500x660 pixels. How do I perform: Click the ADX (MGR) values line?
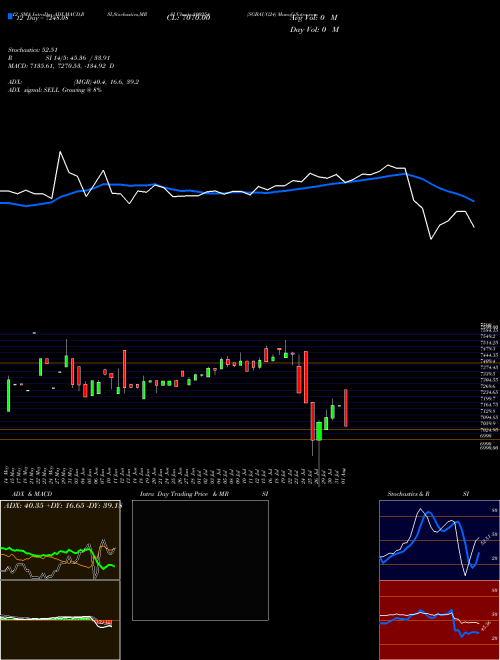[x=73, y=82]
